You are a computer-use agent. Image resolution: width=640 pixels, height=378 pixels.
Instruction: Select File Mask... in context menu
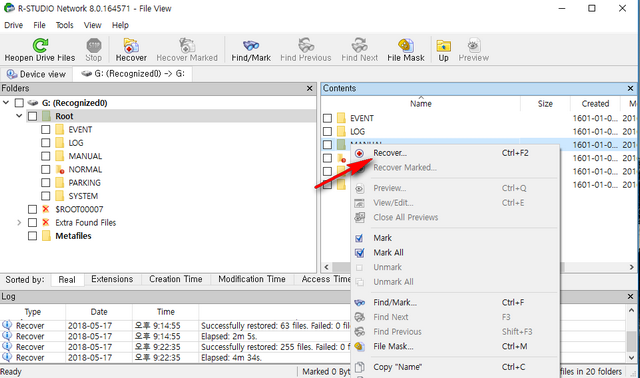click(x=455, y=347)
